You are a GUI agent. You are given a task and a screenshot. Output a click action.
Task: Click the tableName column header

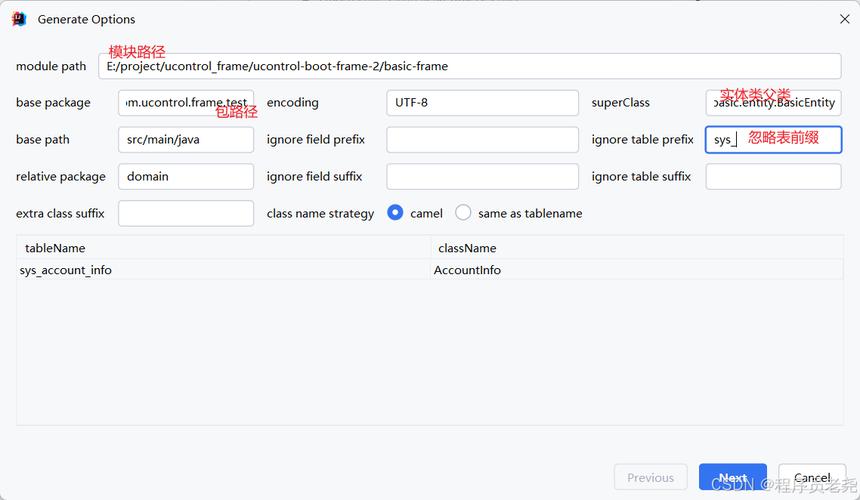coord(224,248)
